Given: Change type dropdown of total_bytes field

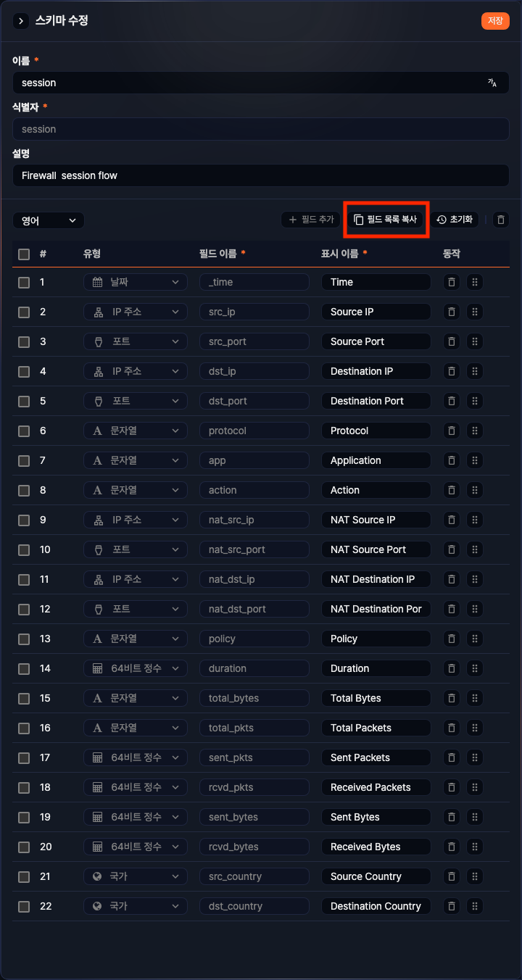Looking at the screenshot, I should (x=135, y=698).
